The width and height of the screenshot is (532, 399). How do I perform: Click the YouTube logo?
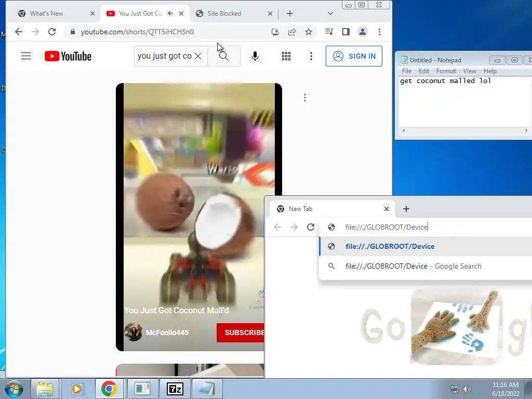[x=68, y=56]
